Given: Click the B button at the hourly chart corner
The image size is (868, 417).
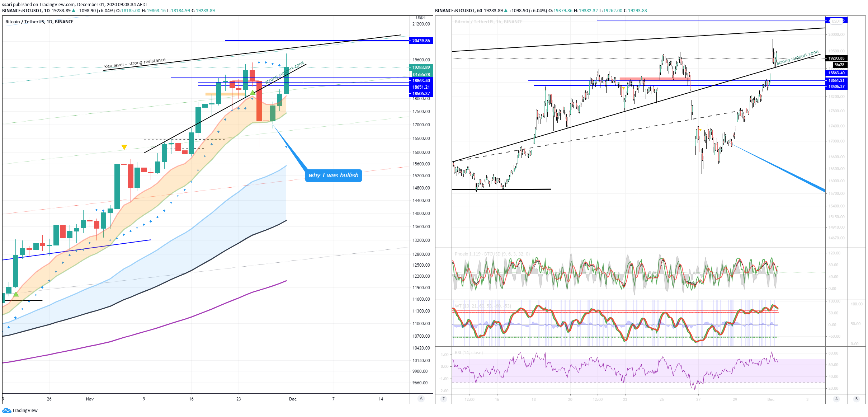Looking at the screenshot, I should click(857, 399).
